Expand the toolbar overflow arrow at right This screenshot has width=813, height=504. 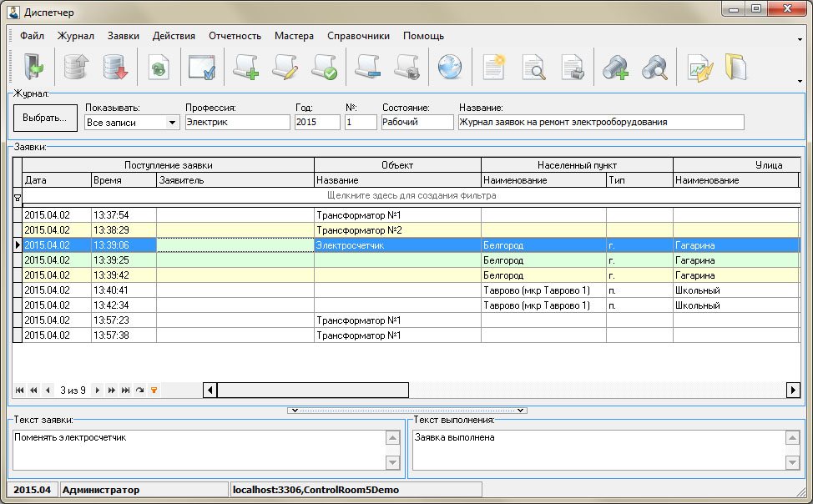[x=800, y=81]
